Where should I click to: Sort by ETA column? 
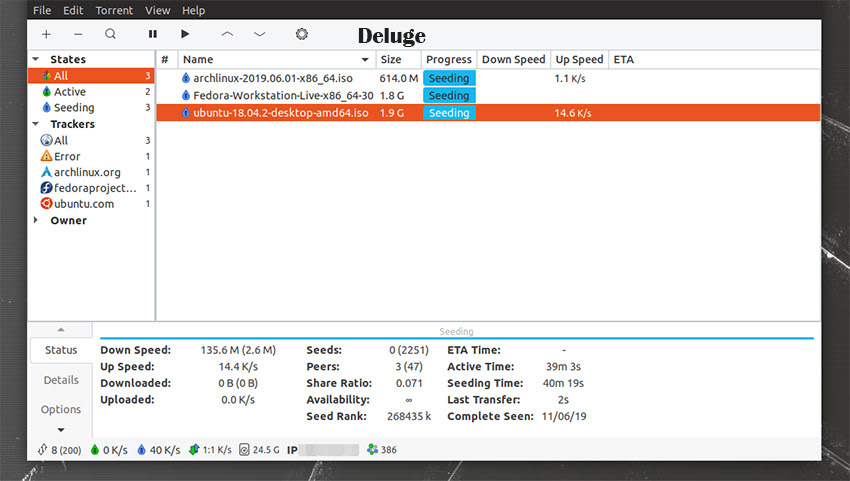pos(623,60)
